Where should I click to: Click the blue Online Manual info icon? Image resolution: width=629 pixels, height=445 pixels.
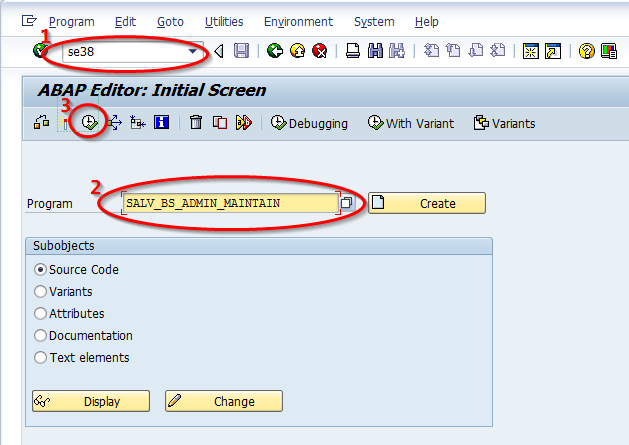(x=162, y=122)
